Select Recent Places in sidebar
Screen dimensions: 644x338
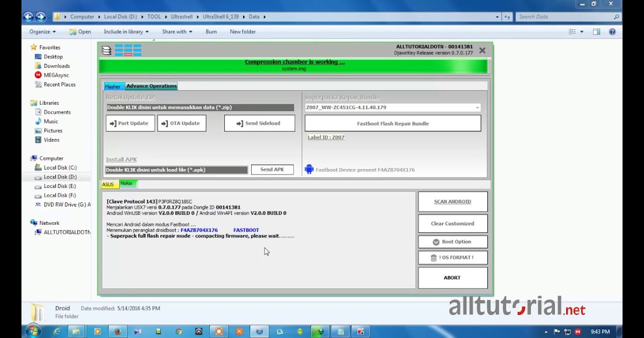coord(55,84)
